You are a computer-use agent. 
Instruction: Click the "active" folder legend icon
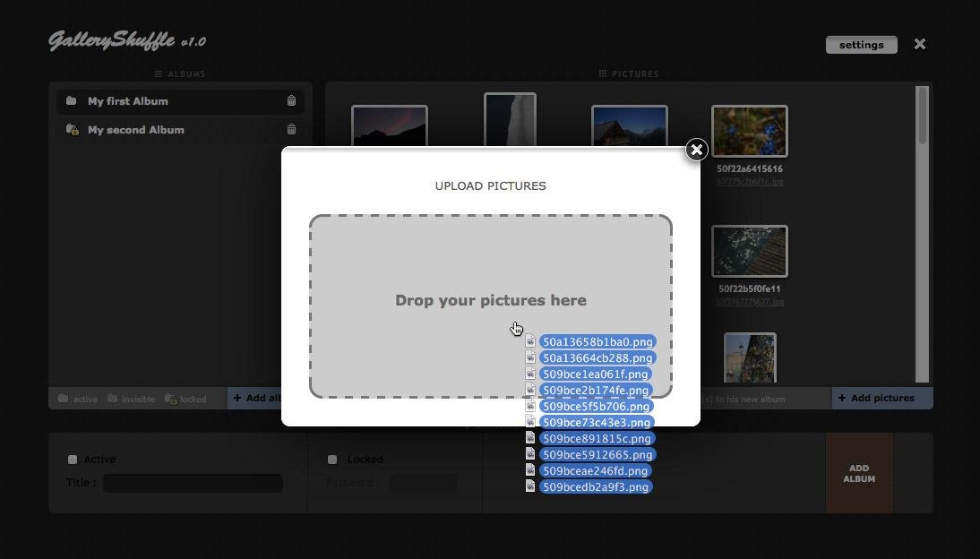click(x=63, y=398)
